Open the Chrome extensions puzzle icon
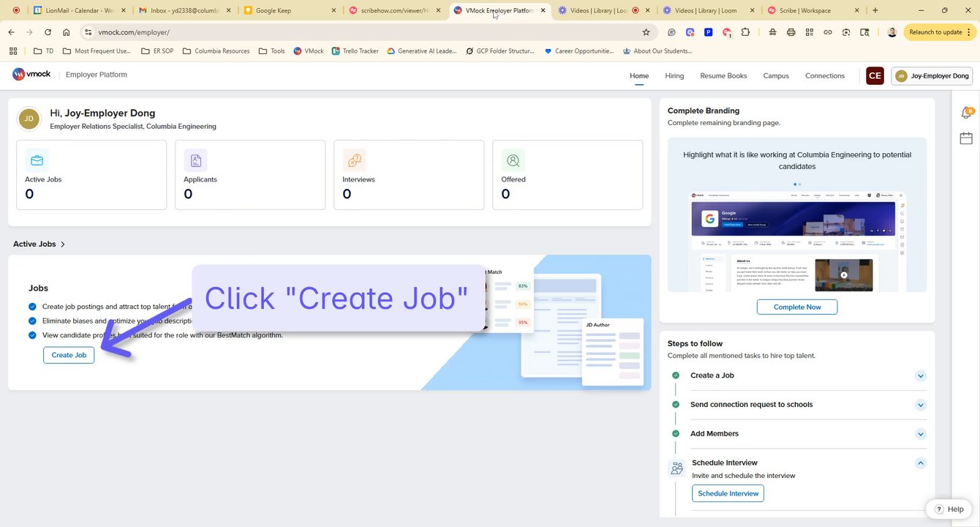 (x=745, y=32)
